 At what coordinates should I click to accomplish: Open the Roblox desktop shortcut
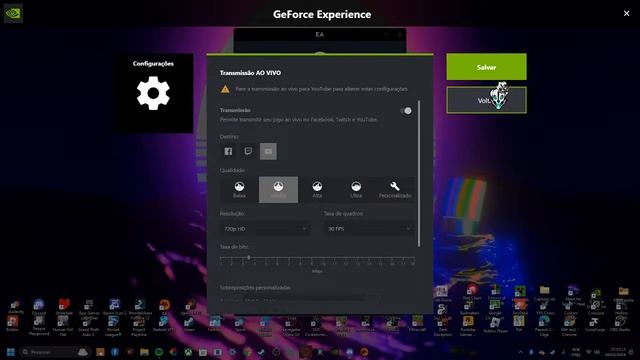(12, 324)
